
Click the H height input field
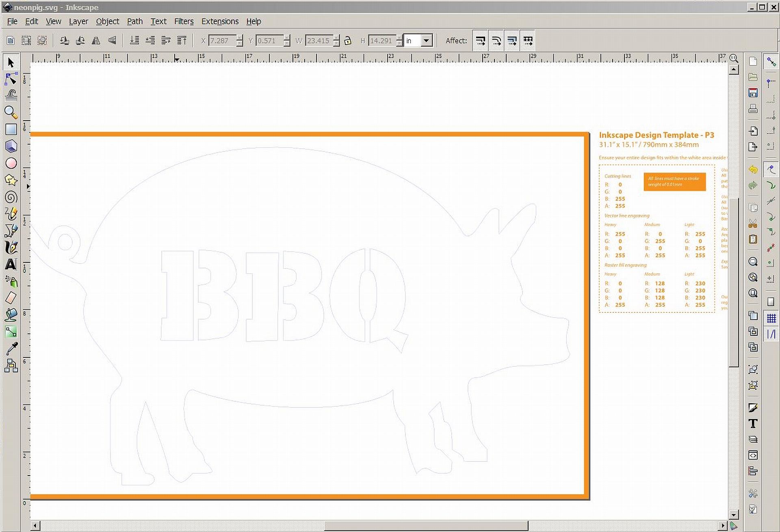[x=381, y=41]
